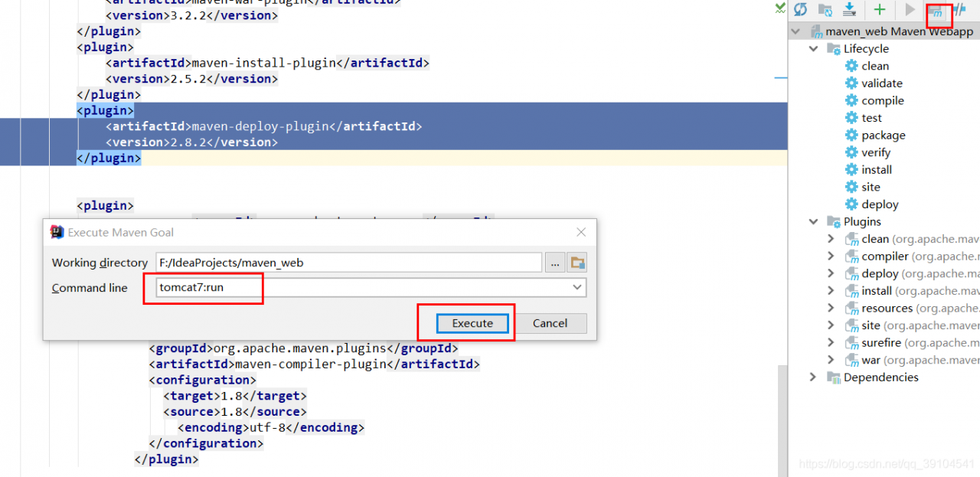The width and height of the screenshot is (980, 477).
Task: Click the version 2.8.2 line in editor
Action: point(191,142)
